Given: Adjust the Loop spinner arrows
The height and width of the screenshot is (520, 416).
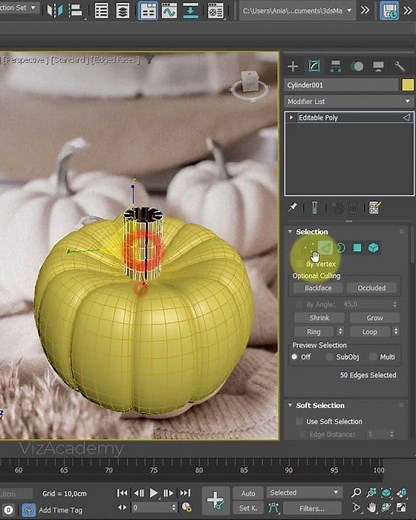Looking at the screenshot, I should point(396,332).
